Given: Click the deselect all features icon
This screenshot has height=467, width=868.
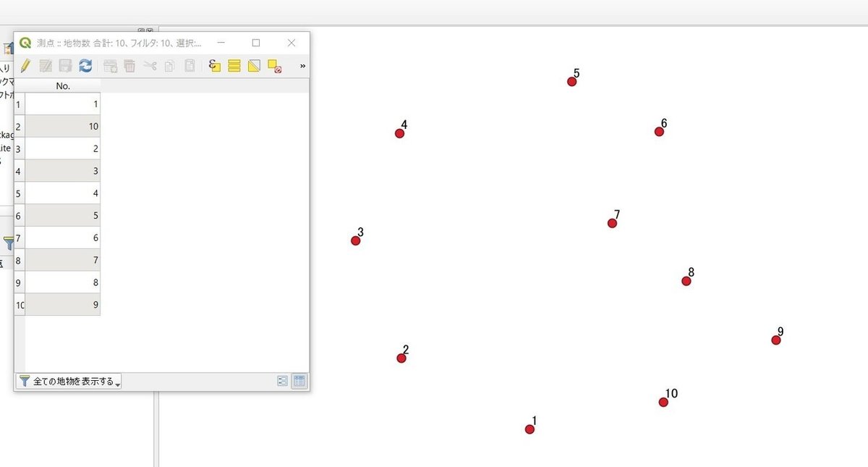Looking at the screenshot, I should (274, 66).
